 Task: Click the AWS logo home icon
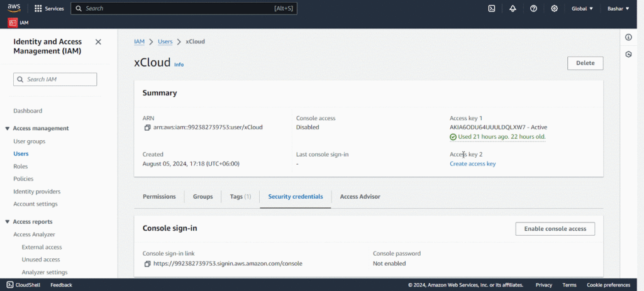point(14,8)
